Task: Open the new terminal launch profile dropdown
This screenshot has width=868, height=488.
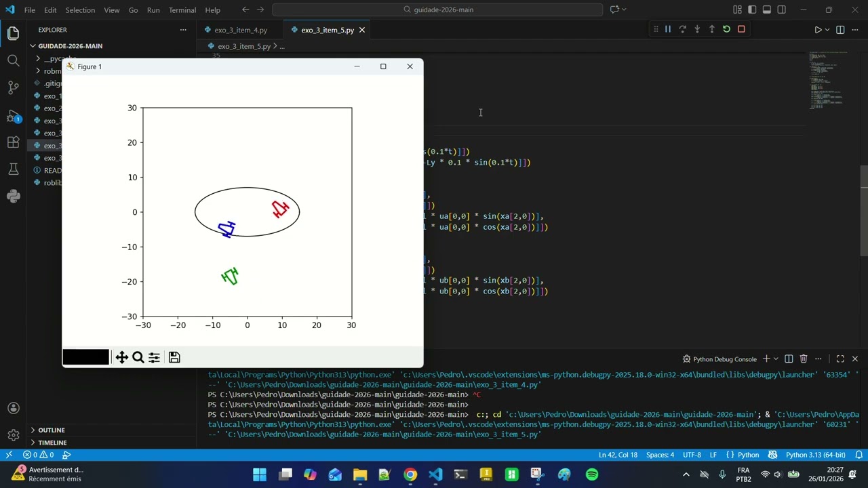Action: [776, 359]
